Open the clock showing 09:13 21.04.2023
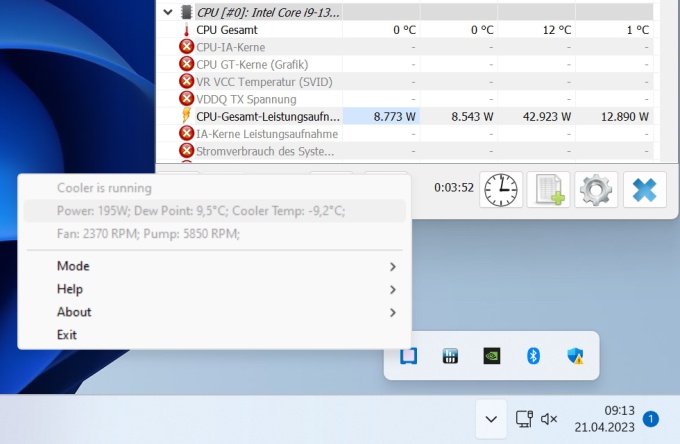680x444 pixels. click(x=605, y=419)
